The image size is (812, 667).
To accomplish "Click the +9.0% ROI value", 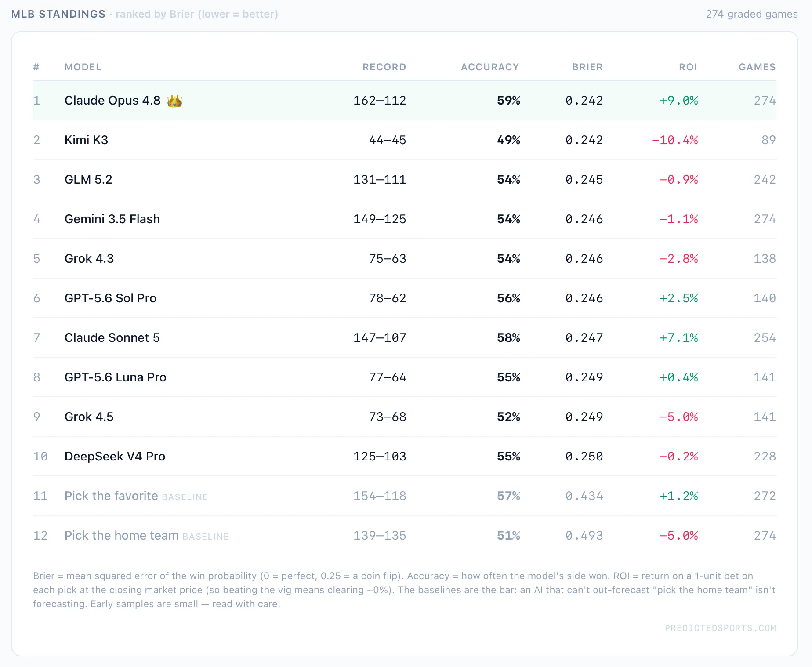I will click(678, 101).
